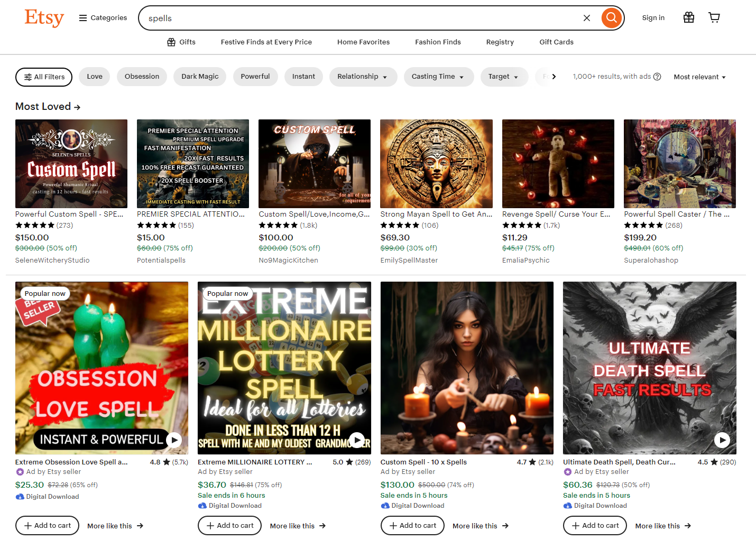Open the Strong Mayan Spell thumbnail
The width and height of the screenshot is (756, 540).
pos(436,164)
